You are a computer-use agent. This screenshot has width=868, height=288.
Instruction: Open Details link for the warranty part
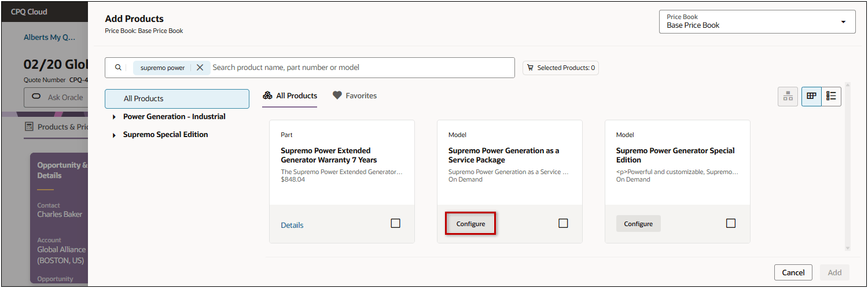(292, 225)
